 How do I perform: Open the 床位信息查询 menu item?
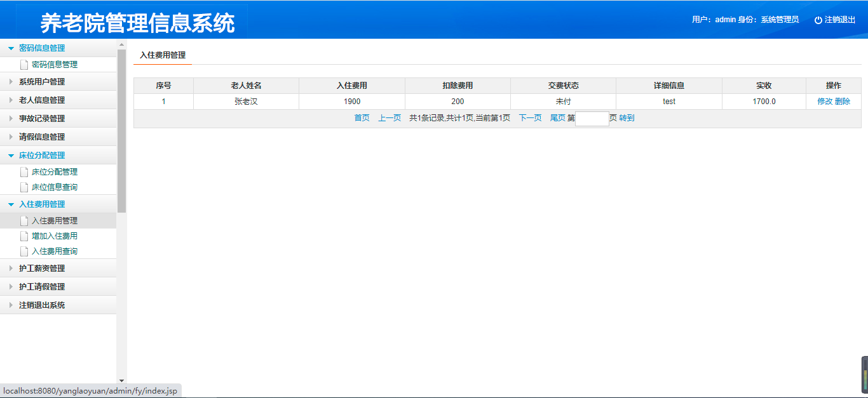pos(55,187)
